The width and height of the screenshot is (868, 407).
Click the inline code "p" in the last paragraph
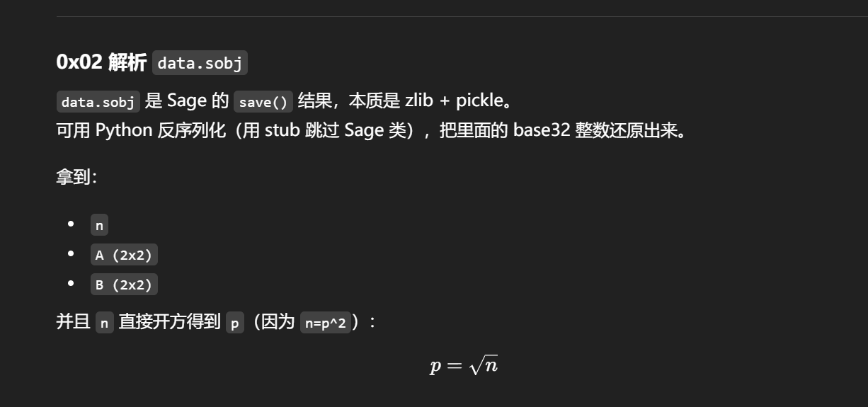click(234, 323)
